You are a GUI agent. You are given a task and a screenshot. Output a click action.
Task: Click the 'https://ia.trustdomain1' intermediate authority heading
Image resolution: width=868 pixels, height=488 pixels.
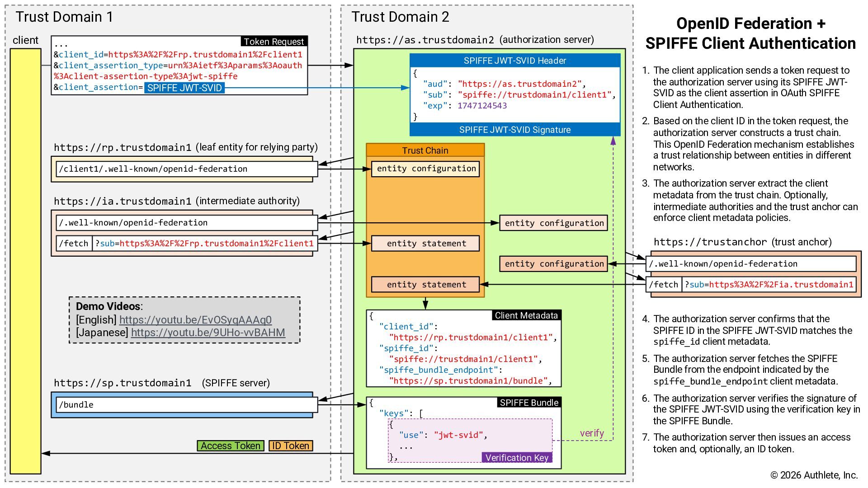177,201
